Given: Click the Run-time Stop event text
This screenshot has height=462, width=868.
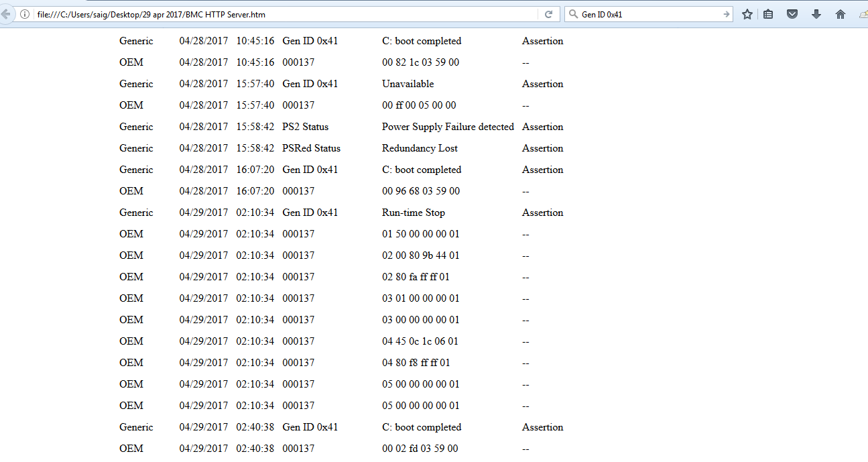Looking at the screenshot, I should tap(413, 212).
